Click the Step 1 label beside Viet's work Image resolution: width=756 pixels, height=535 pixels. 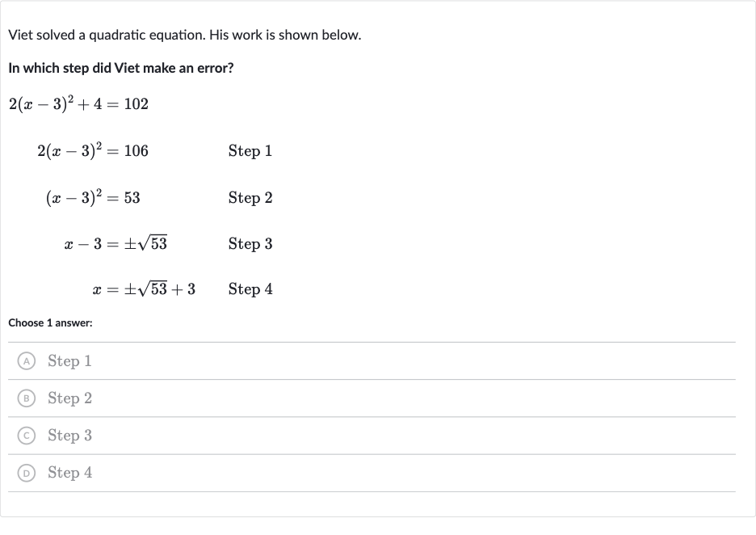(250, 151)
